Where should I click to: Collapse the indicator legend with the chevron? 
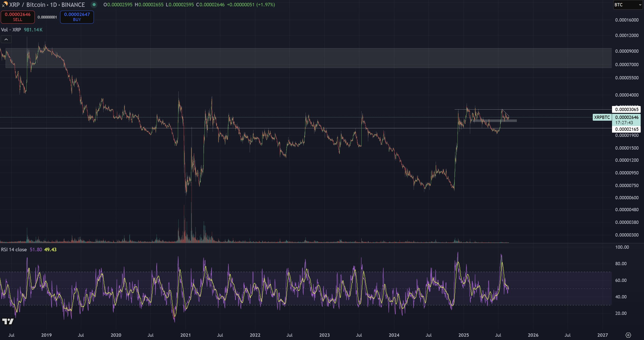(6, 40)
